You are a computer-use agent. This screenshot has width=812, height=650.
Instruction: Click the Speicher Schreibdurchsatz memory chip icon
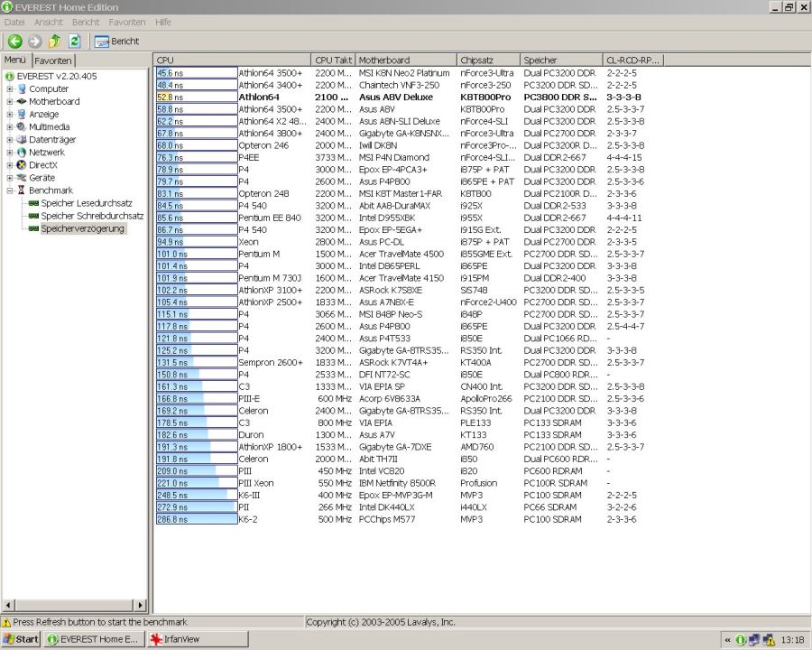[33, 216]
